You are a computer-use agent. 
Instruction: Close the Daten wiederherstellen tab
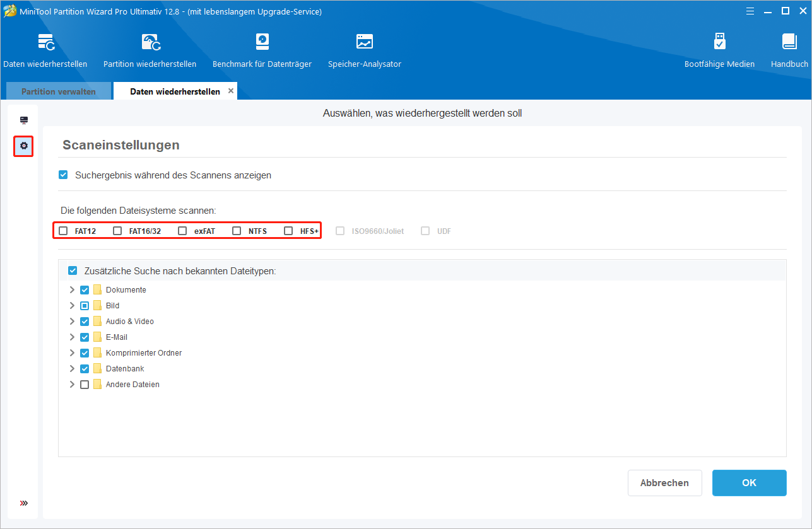click(231, 91)
